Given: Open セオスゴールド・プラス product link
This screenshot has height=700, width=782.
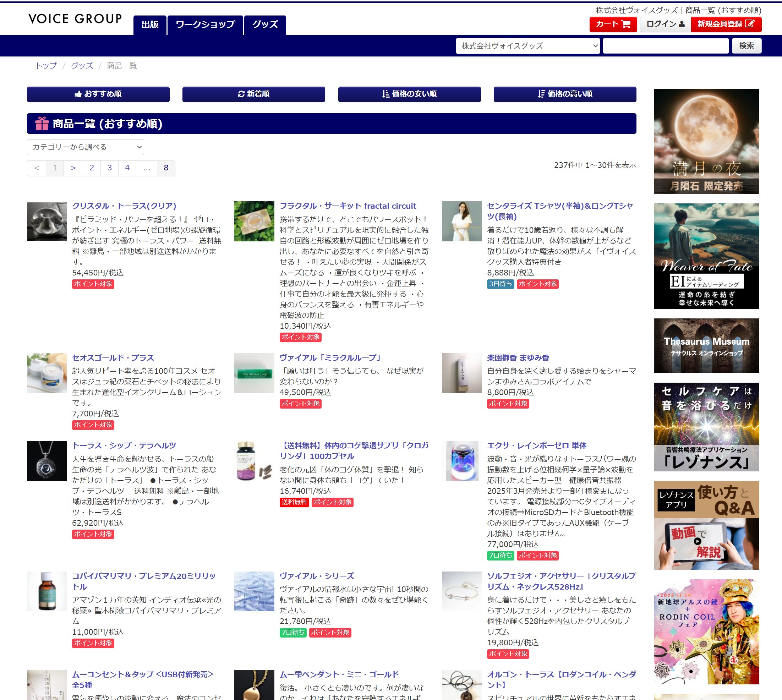Looking at the screenshot, I should click(x=113, y=358).
